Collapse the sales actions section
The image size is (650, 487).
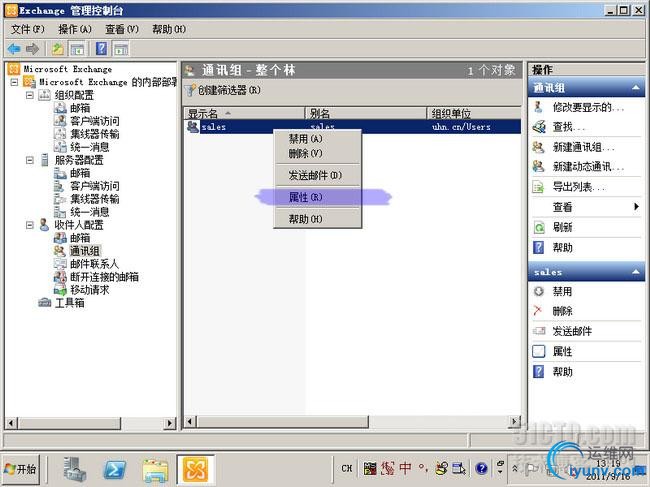[x=635, y=272]
